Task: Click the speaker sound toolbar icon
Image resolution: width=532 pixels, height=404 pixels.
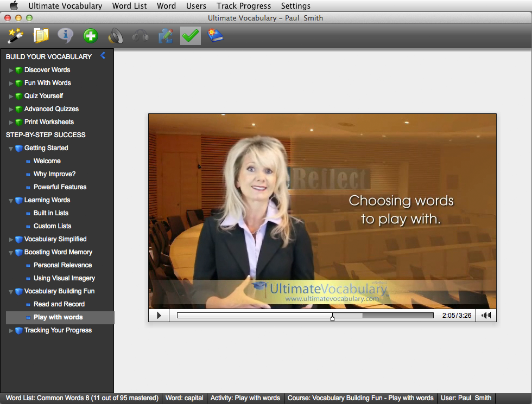Action: (x=115, y=36)
